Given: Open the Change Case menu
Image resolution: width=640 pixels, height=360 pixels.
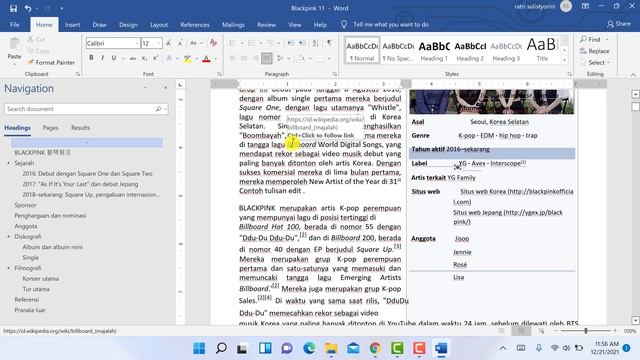Looking at the screenshot, I should tap(195, 43).
